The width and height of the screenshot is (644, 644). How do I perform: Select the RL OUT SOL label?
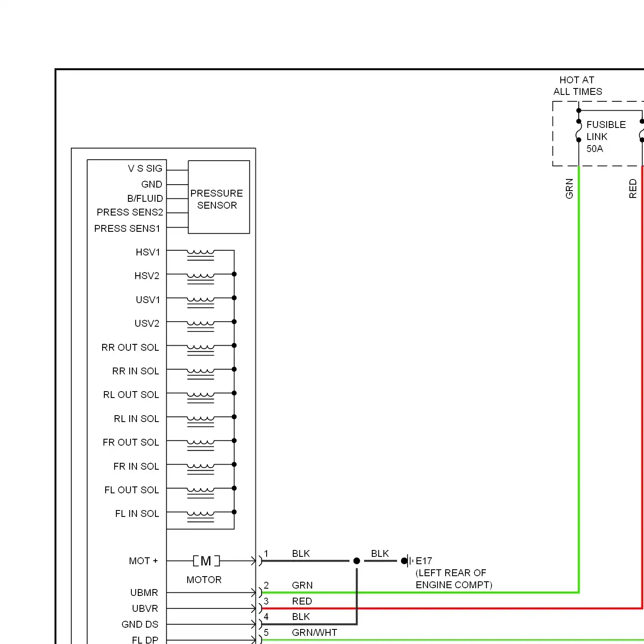[131, 395]
